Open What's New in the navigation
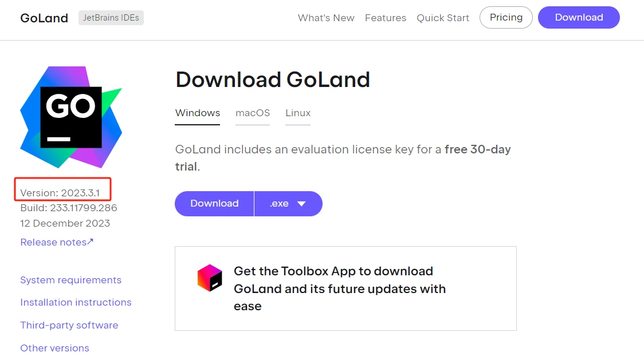 [326, 18]
